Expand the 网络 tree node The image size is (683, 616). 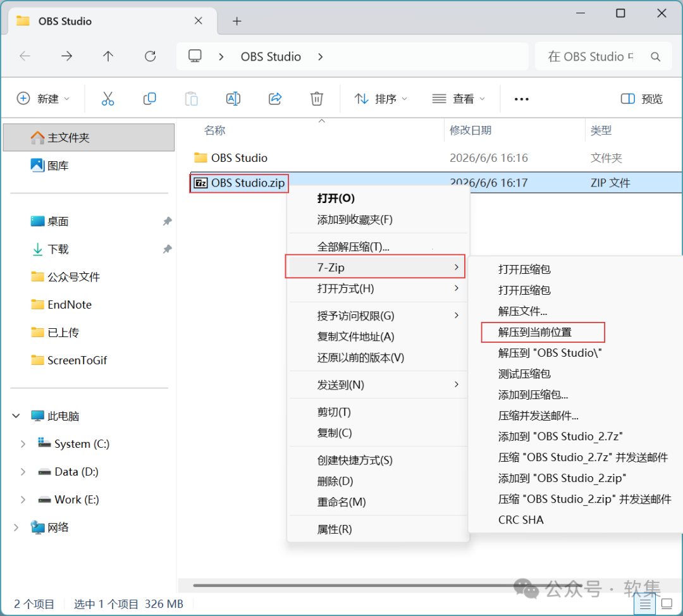tap(16, 527)
